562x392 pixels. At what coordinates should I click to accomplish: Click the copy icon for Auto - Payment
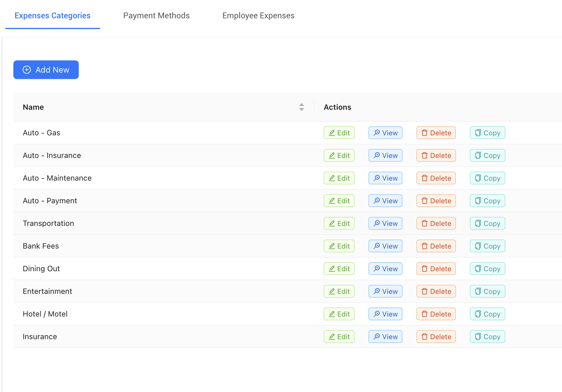478,201
